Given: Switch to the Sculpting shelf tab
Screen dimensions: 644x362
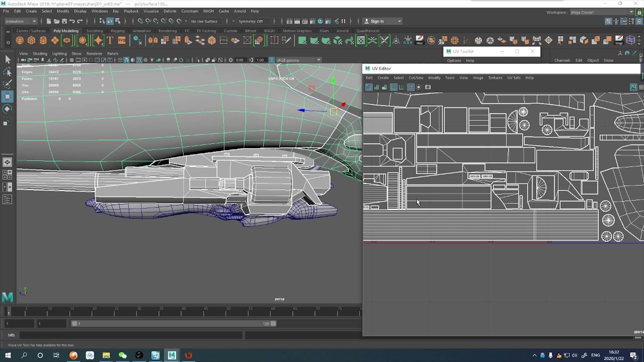Looking at the screenshot, I should tap(94, 31).
